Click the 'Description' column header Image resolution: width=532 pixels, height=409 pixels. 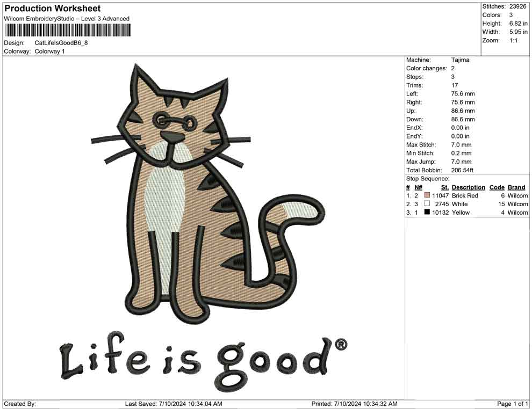tap(468, 187)
